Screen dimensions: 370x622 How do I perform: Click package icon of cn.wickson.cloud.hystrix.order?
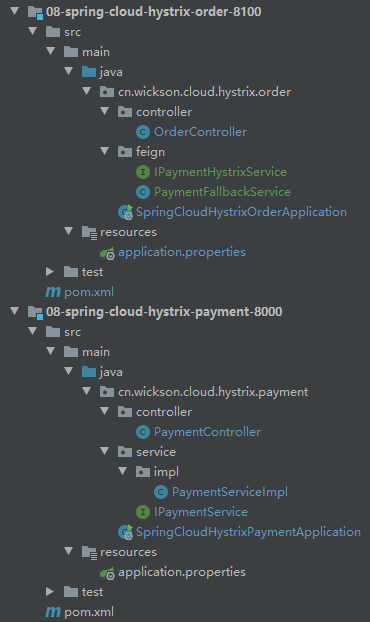click(107, 92)
